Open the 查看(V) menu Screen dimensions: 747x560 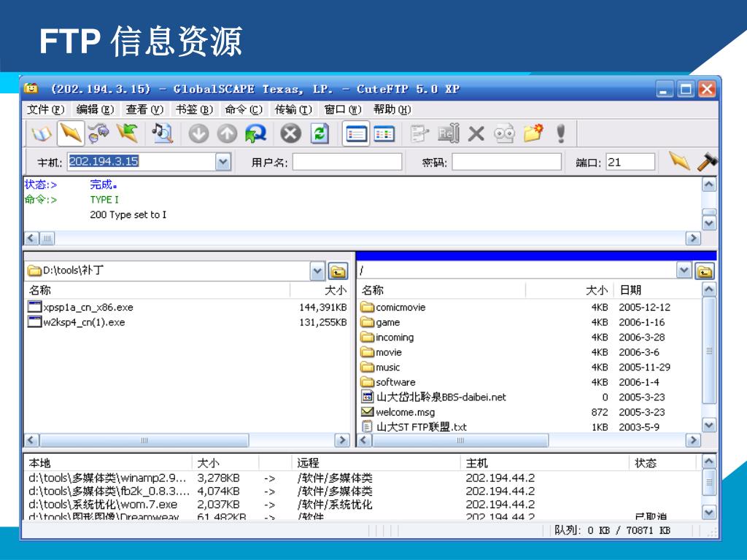coord(145,109)
